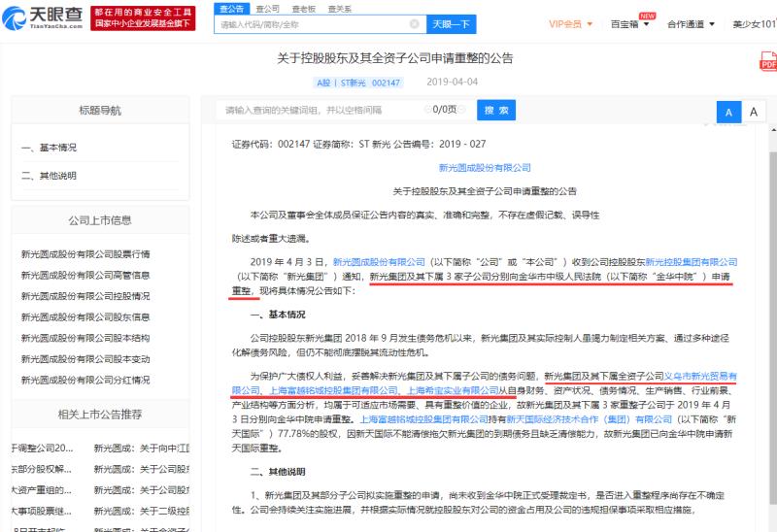Open related announcement ending 调整公司20...
This screenshot has height=532, width=777.
pos(43,449)
